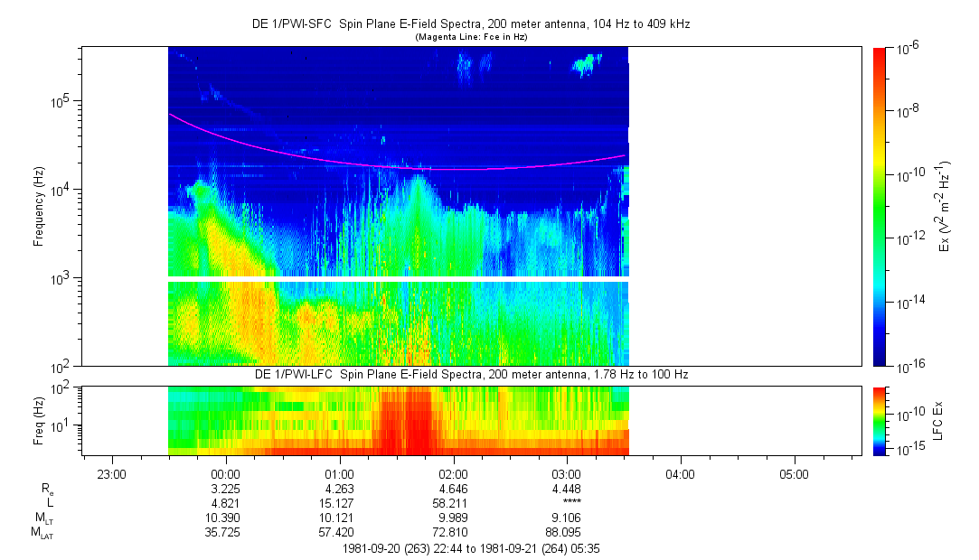Click the 'Magenta Line: Fce in Hz' subtitle
The width and height of the screenshot is (979, 560).
(x=470, y=37)
